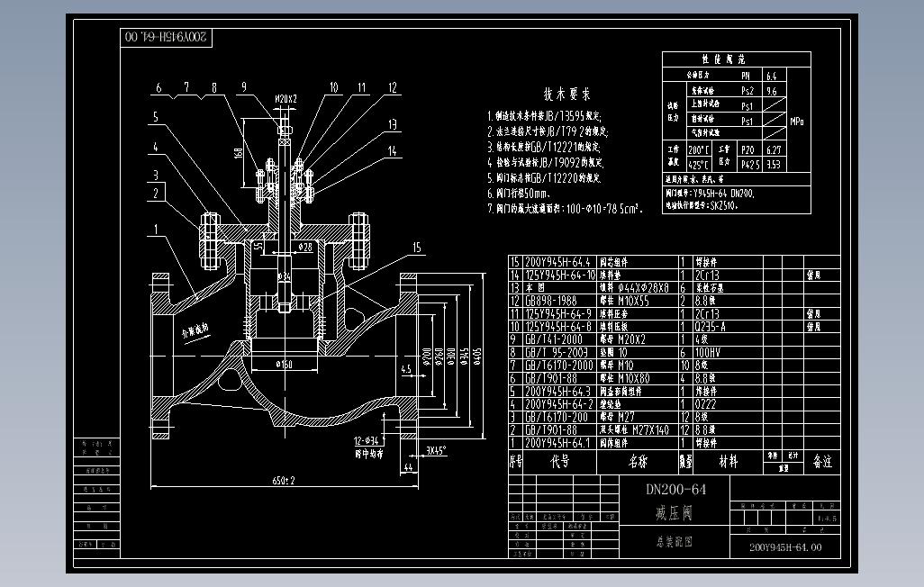
Task: Click the '200°C' temperature cell
Action: 699,149
